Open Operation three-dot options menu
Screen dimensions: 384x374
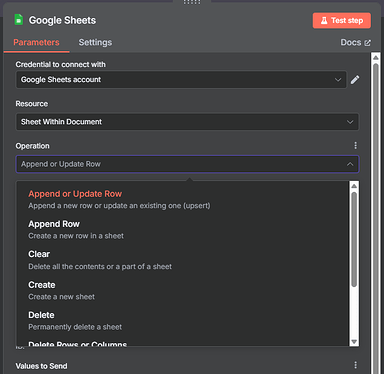[x=355, y=146]
